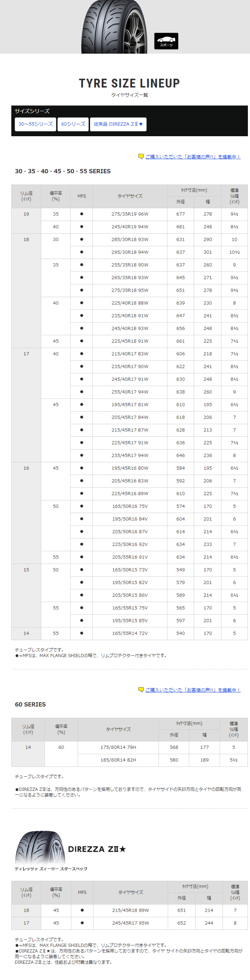Open the 30～55シリーズ size tab
The width and height of the screenshot is (250, 980).
coord(35,124)
